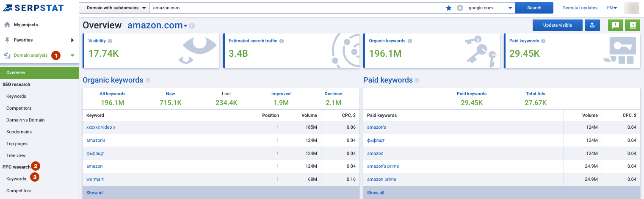Open Domain vs Domain in sidebar
The height and width of the screenshot is (199, 644).
(25, 120)
